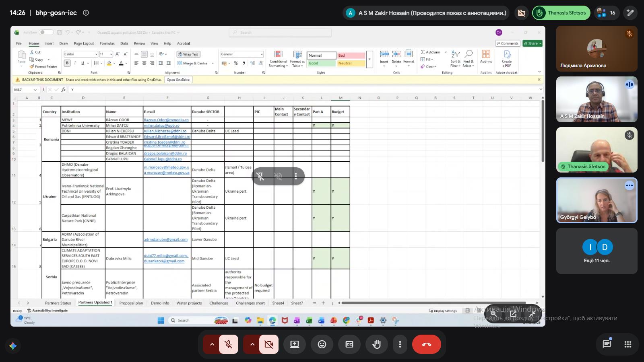This screenshot has width=644, height=362.
Task: Turn on camera in the meeting controls
Action: tap(268, 344)
